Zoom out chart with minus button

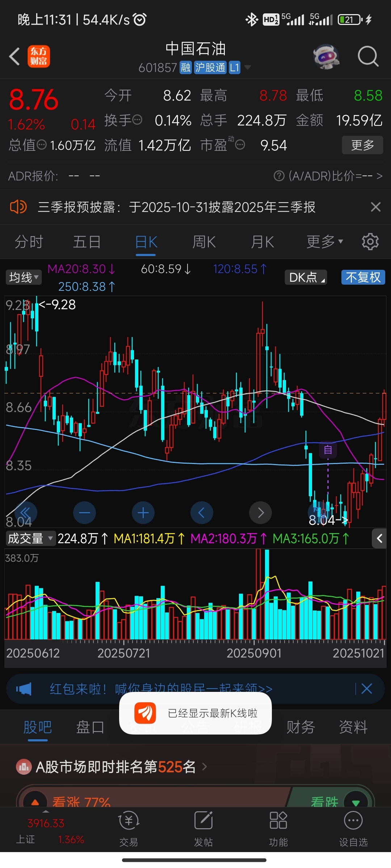coord(84,512)
